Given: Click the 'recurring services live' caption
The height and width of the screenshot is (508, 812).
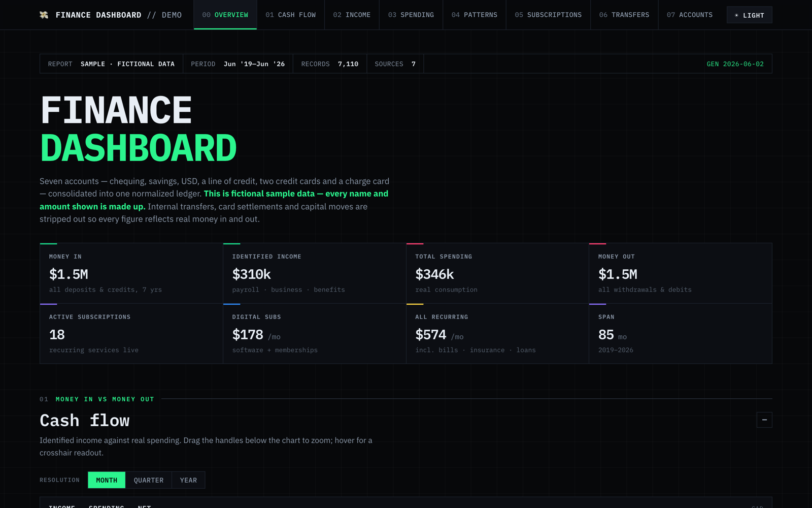Looking at the screenshot, I should 94,350.
